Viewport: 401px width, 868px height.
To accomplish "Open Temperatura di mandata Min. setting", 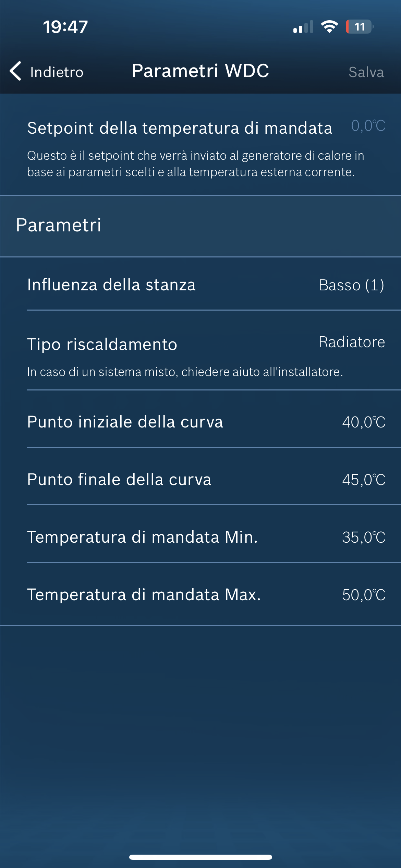I will tap(142, 537).
